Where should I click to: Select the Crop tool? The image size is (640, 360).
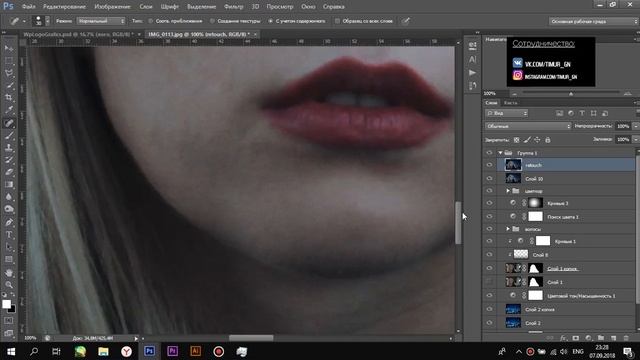click(x=9, y=98)
